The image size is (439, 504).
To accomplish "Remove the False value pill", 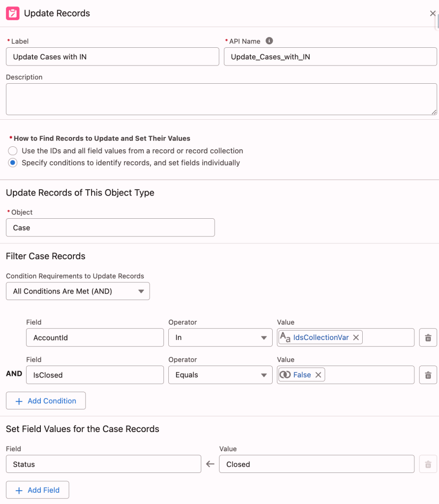I will coord(318,375).
